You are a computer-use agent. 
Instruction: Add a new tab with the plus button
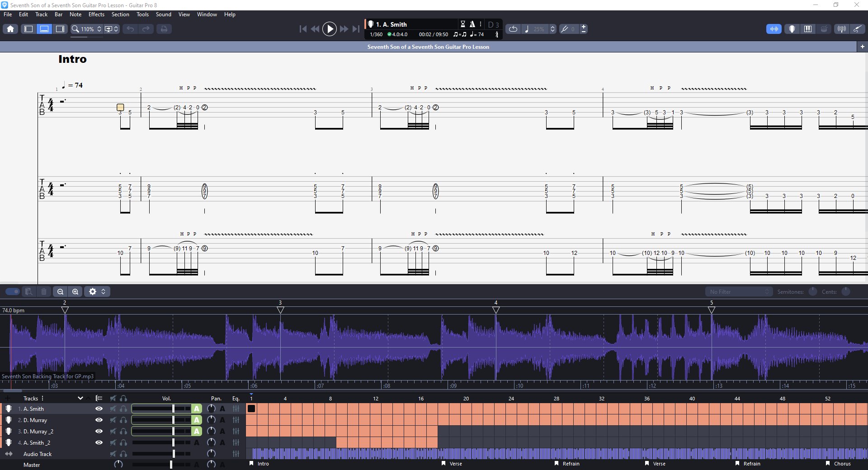(x=862, y=47)
